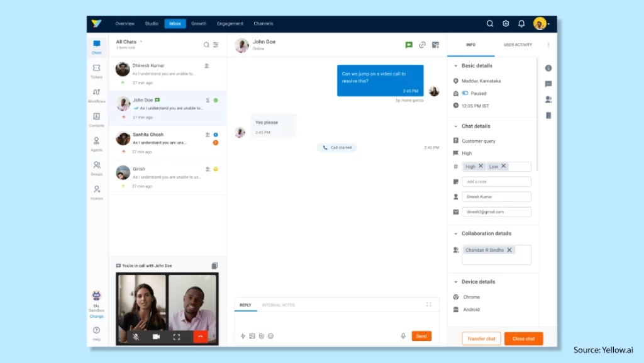Mute microphone in the video call
Image resolution: width=644 pixels, height=363 pixels.
[x=136, y=337]
